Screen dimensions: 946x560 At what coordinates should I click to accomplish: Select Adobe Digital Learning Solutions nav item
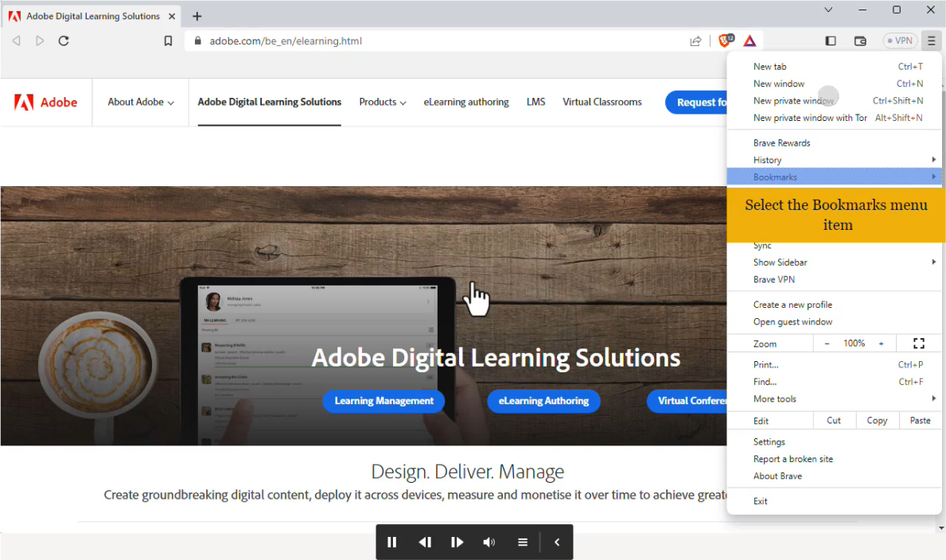pos(269,102)
